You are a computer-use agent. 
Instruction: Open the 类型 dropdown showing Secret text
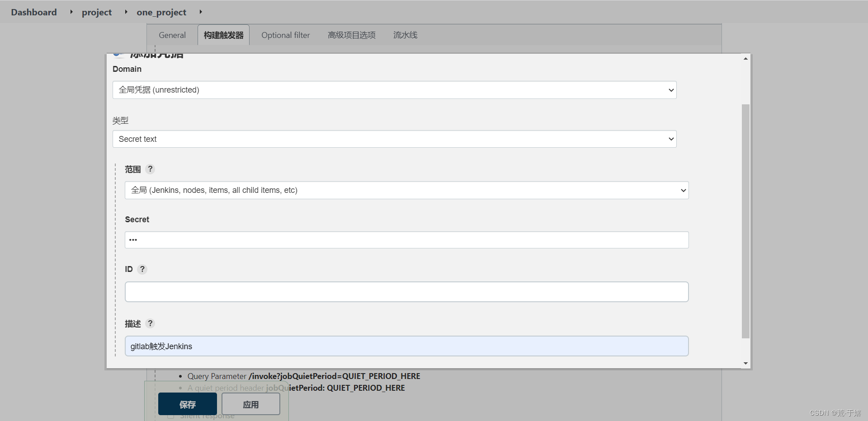394,139
